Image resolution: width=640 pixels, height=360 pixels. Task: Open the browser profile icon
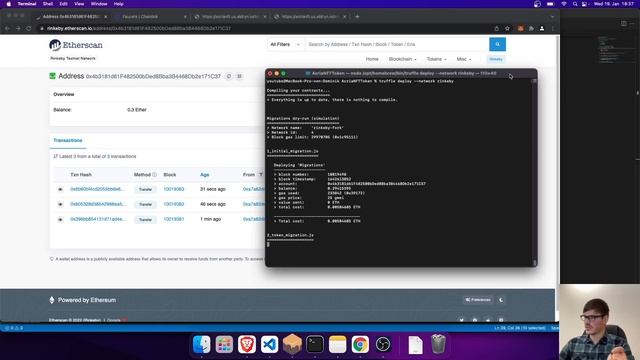(542, 28)
